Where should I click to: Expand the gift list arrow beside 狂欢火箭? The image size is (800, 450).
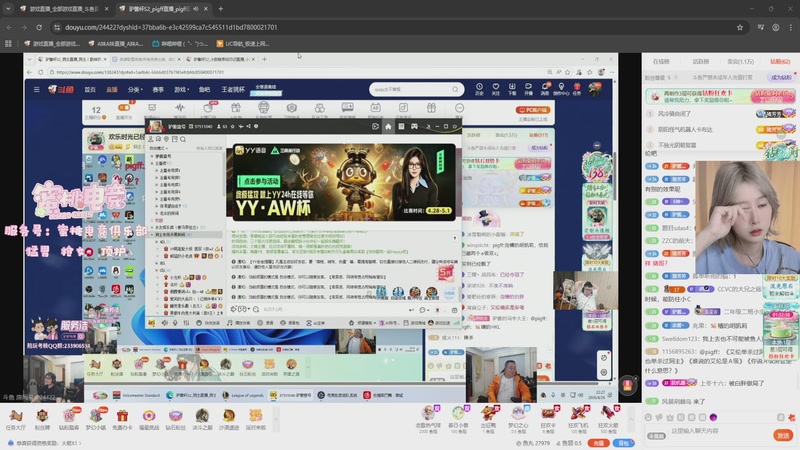pos(632,419)
